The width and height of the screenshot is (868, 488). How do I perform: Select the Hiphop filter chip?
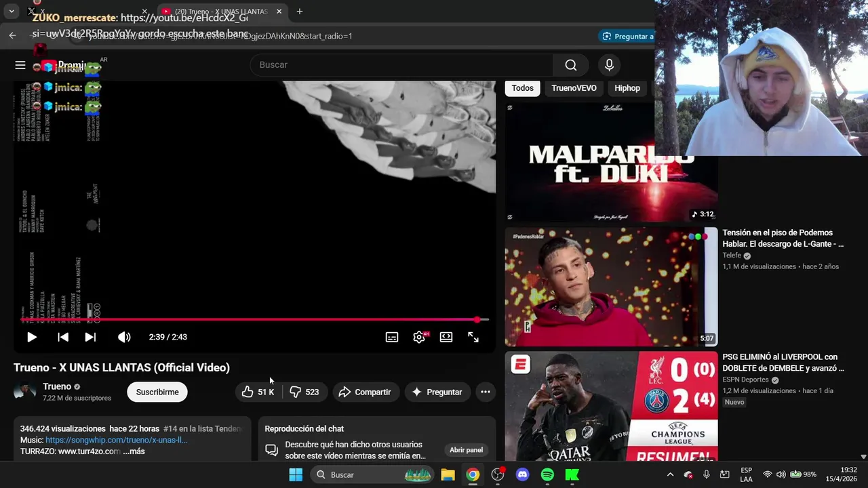pyautogui.click(x=627, y=88)
